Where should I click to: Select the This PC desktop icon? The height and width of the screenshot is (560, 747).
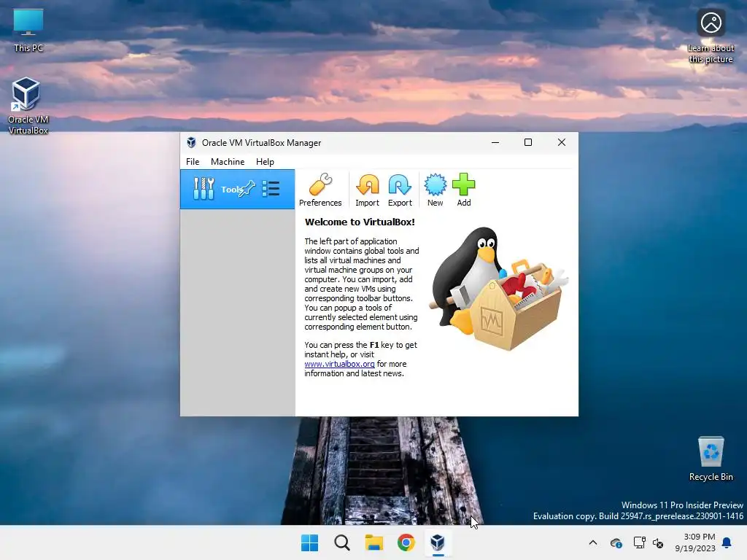click(x=28, y=31)
